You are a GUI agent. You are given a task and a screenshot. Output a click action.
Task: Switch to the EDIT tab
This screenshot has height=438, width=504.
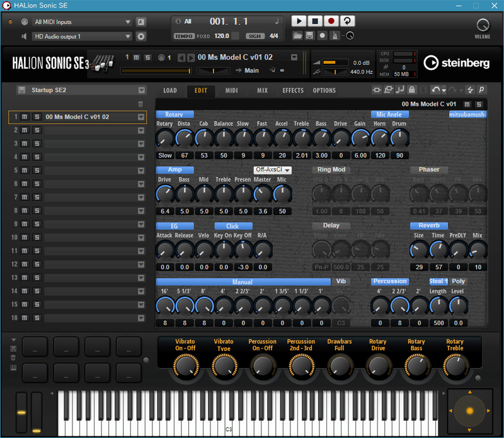coord(201,90)
